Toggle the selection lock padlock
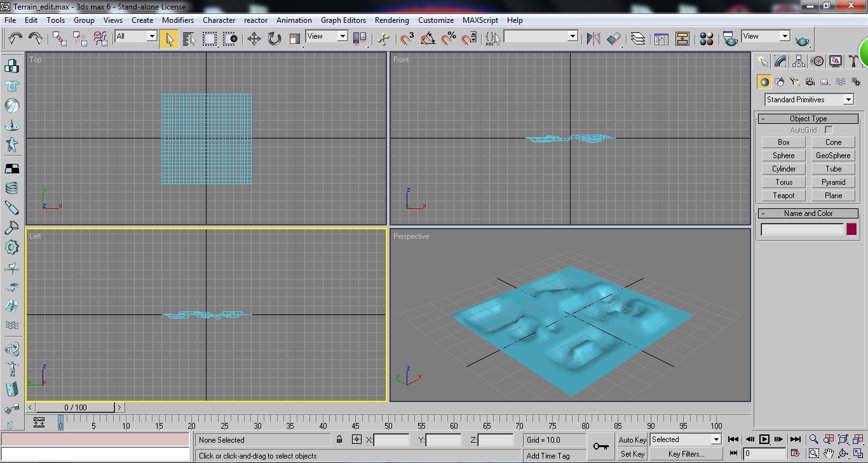The image size is (868, 463). 338,440
